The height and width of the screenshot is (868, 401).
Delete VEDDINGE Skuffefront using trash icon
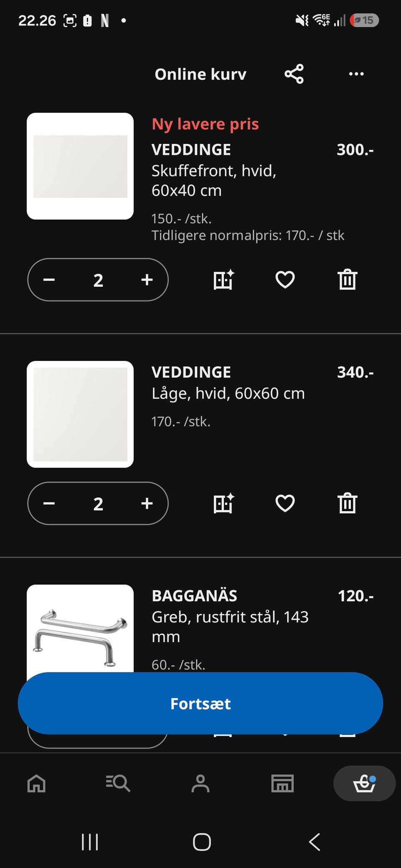click(x=347, y=280)
